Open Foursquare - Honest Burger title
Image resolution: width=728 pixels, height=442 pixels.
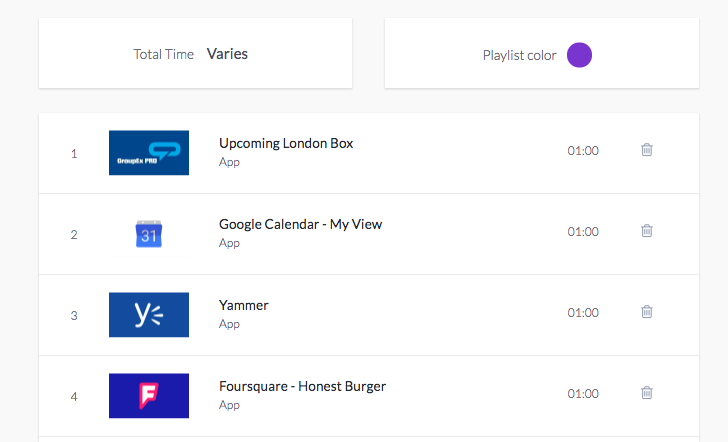pos(302,386)
